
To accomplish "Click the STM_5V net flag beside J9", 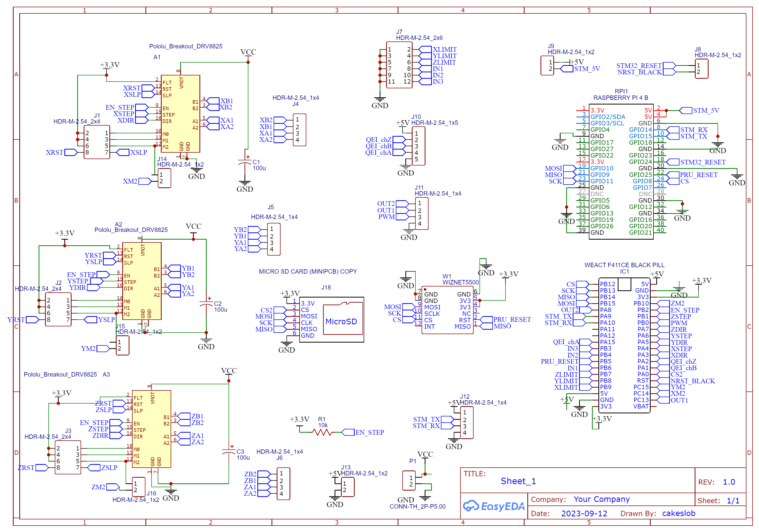I will (x=580, y=69).
